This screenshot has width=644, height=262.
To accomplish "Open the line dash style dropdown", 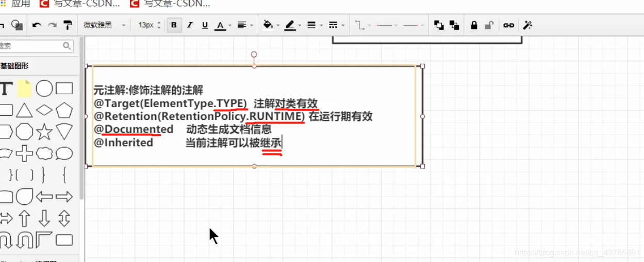I will click(x=336, y=25).
